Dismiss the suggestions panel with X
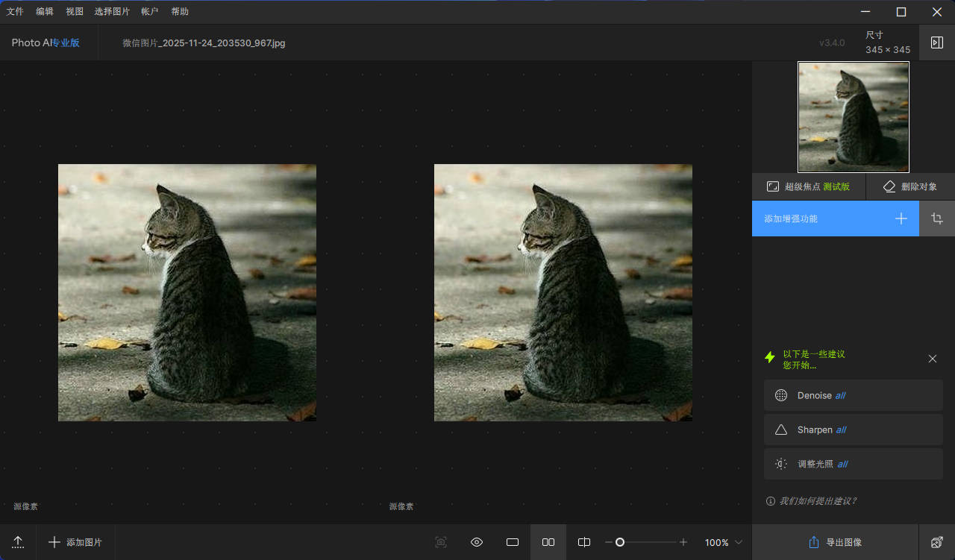Viewport: 955px width, 560px height. (x=933, y=359)
